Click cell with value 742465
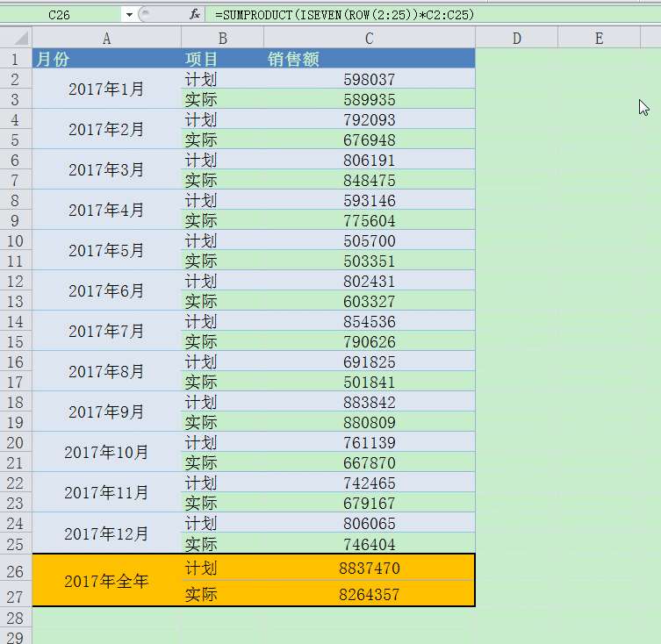 coord(370,483)
